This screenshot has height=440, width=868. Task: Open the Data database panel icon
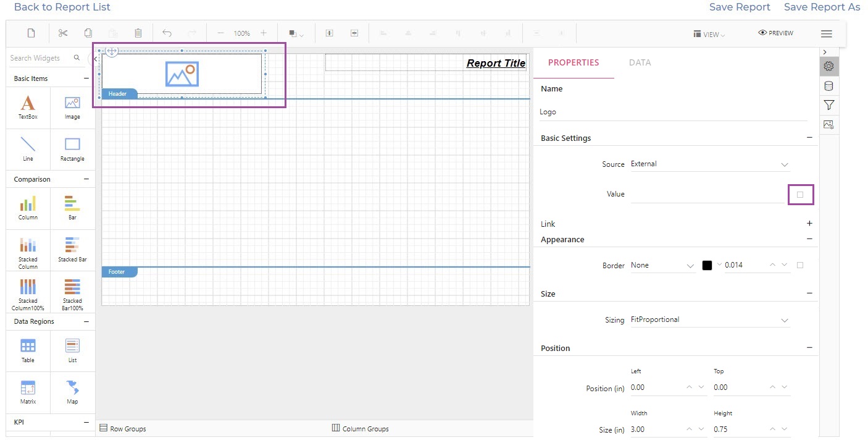828,86
